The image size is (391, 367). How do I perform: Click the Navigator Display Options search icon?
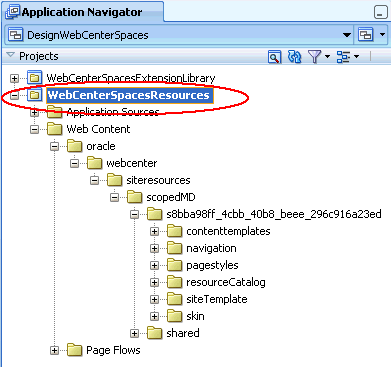(x=274, y=57)
